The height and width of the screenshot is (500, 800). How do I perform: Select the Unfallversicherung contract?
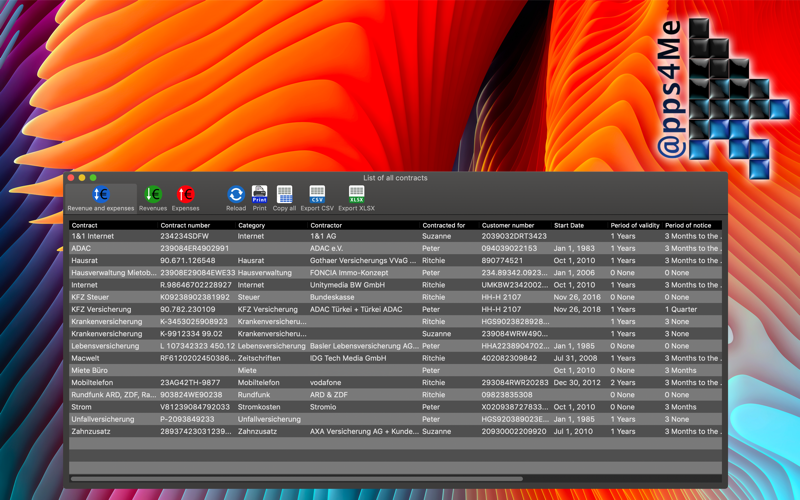395,419
